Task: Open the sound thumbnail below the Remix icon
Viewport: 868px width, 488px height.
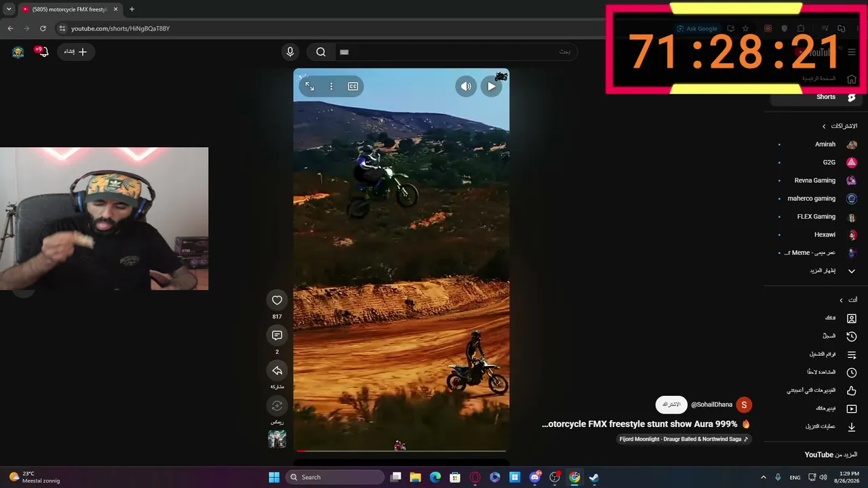Action: pos(277,439)
